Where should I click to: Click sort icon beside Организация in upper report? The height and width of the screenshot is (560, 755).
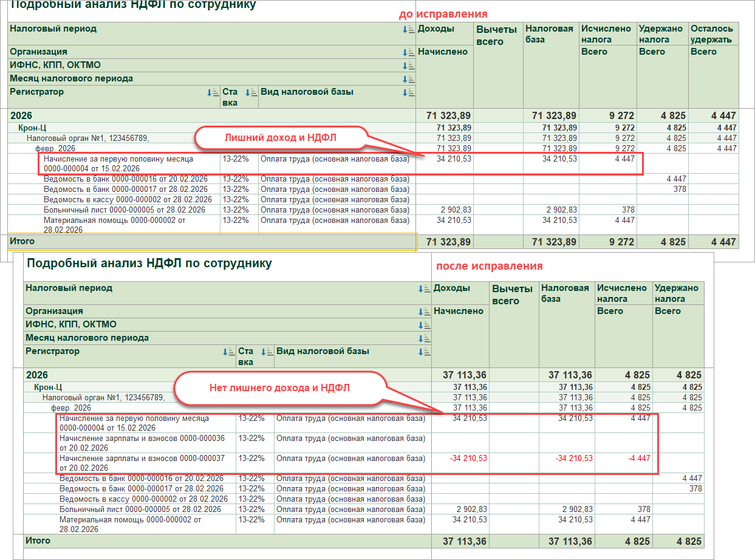click(407, 52)
